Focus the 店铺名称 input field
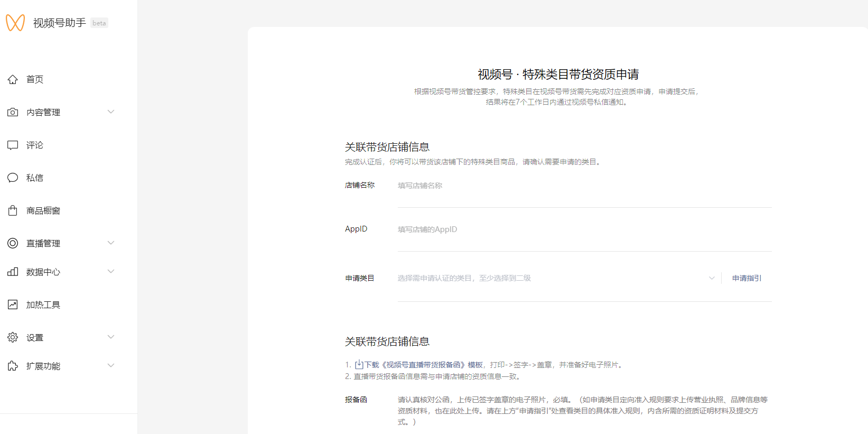868x434 pixels. (x=585, y=186)
